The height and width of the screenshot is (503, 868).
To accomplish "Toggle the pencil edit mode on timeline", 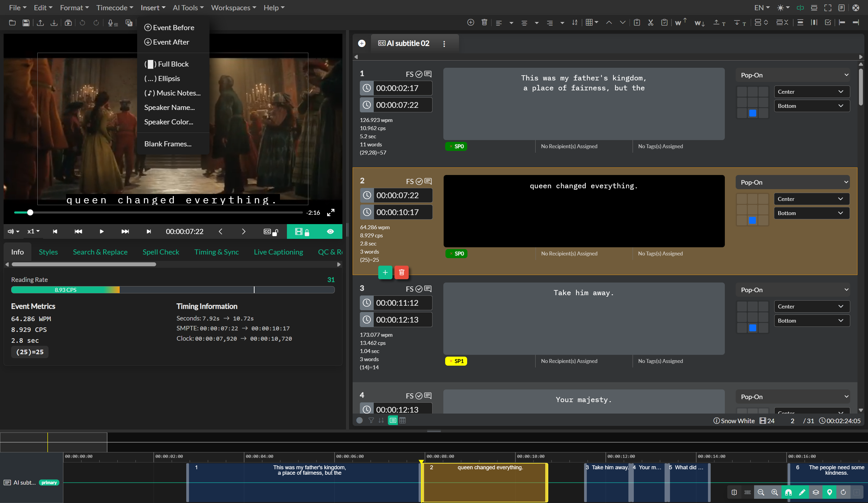I will tap(802, 492).
